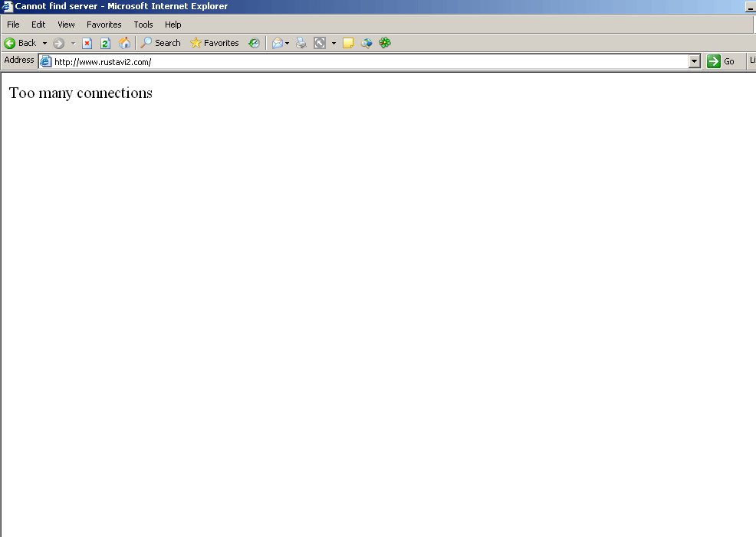Open the Favorites pane with the star button
Screen dimensions: 756x537
[215, 43]
